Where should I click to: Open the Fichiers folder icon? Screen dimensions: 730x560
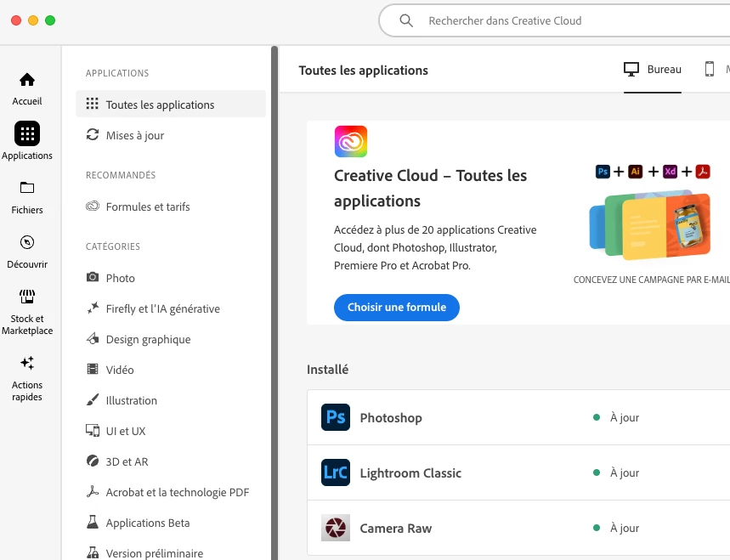(x=27, y=188)
